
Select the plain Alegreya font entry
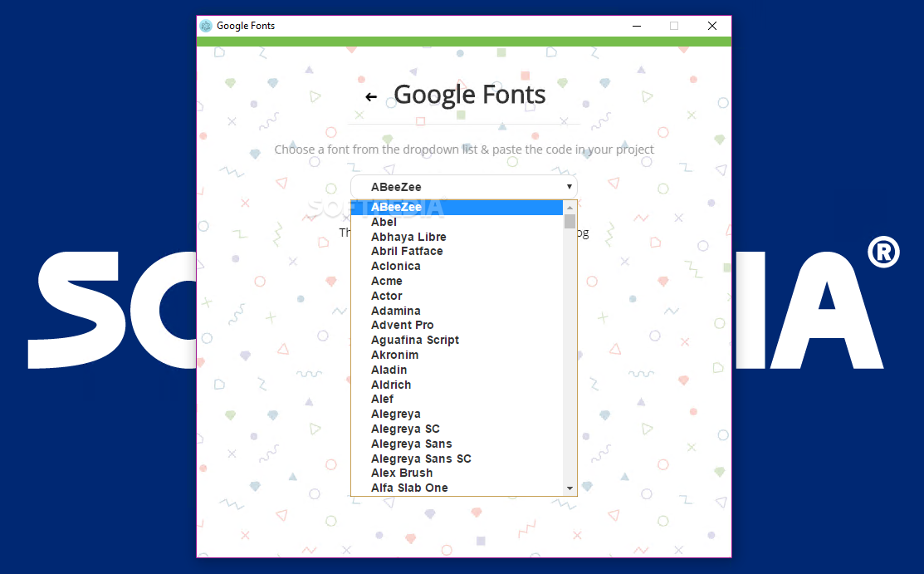[457, 415]
